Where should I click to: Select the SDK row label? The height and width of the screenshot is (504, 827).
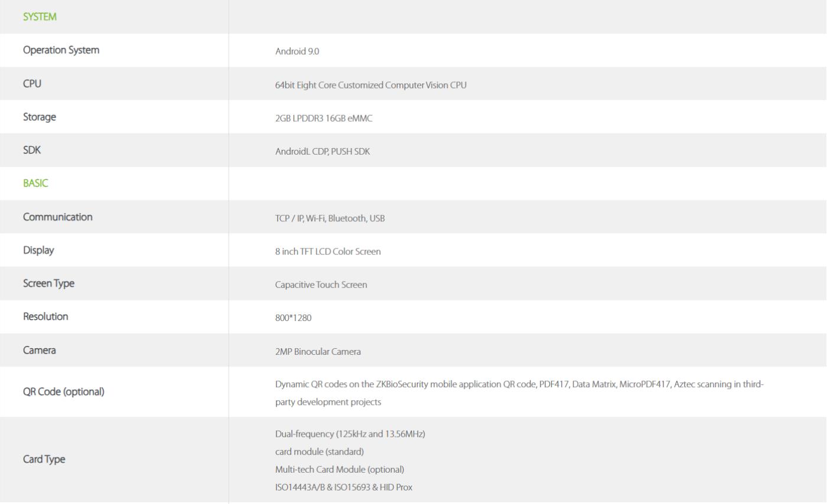32,150
